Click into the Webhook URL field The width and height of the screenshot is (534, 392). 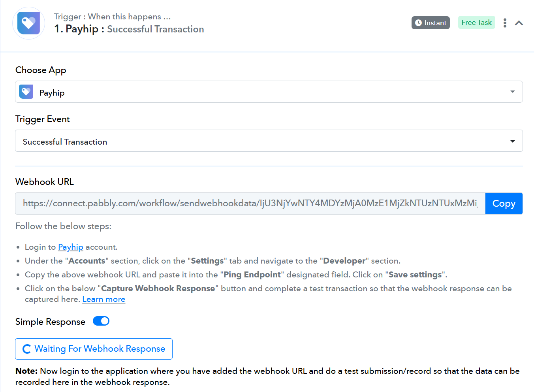pyautogui.click(x=250, y=204)
